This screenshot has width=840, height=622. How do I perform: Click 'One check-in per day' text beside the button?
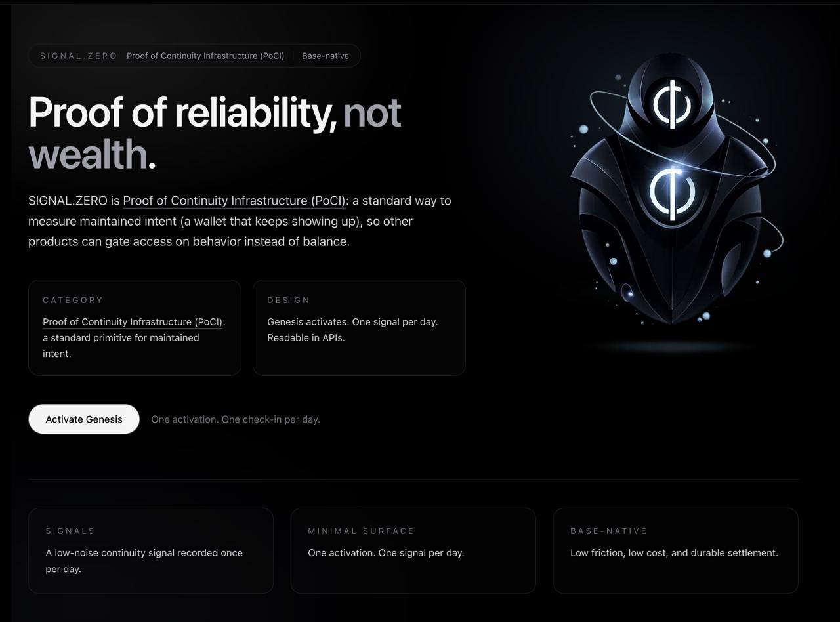click(x=236, y=419)
